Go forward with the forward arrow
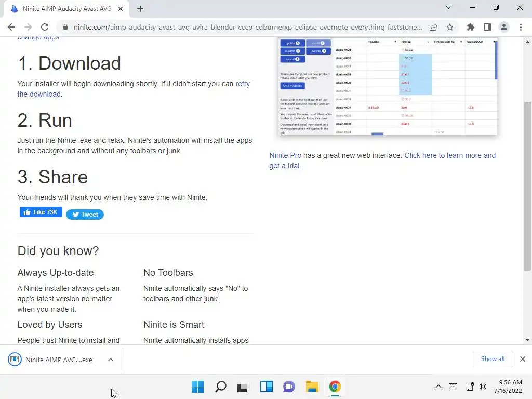Screen dimensions: 532x399 [28, 27]
